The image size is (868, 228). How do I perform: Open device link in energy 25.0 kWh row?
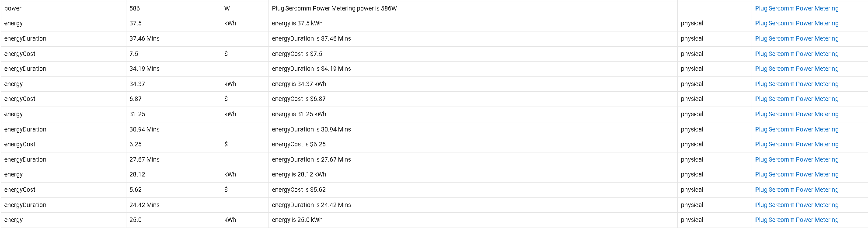click(x=796, y=220)
